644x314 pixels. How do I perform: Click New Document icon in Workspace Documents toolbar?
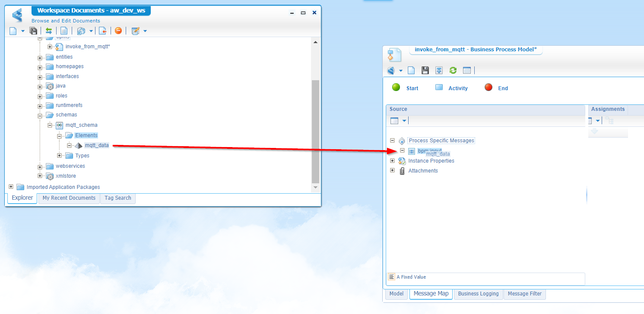tap(13, 31)
